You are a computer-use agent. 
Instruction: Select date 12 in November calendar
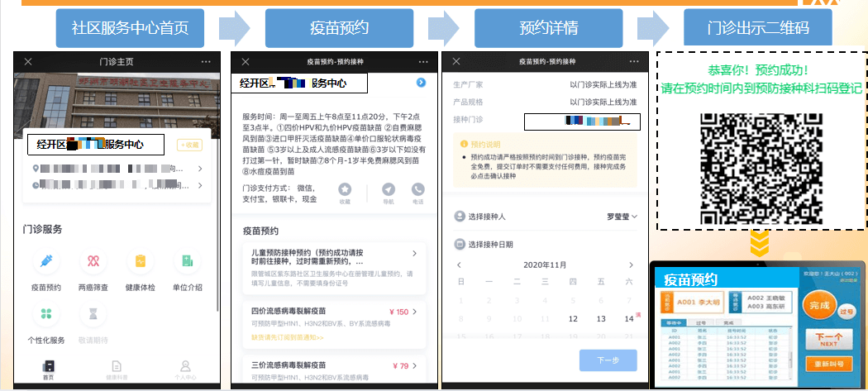pos(572,318)
